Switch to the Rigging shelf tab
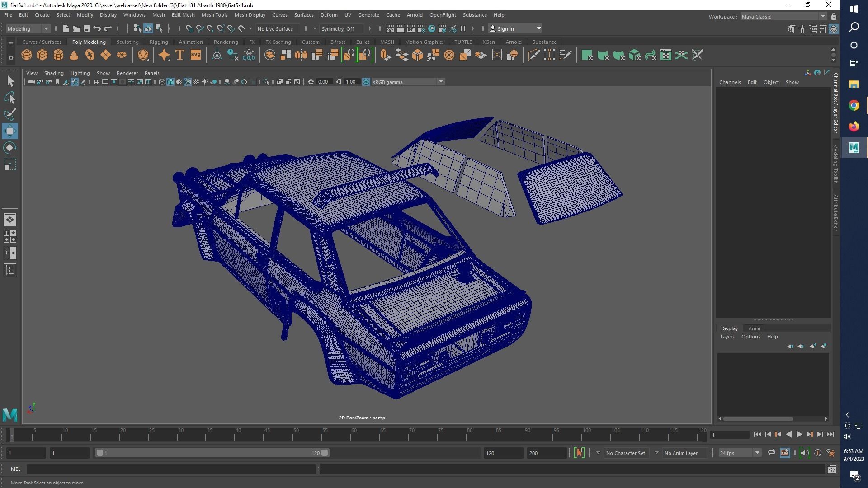 click(159, 42)
